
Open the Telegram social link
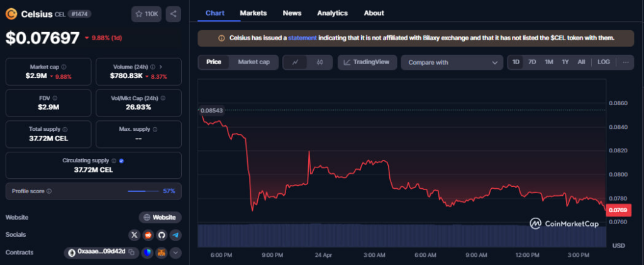(175, 235)
